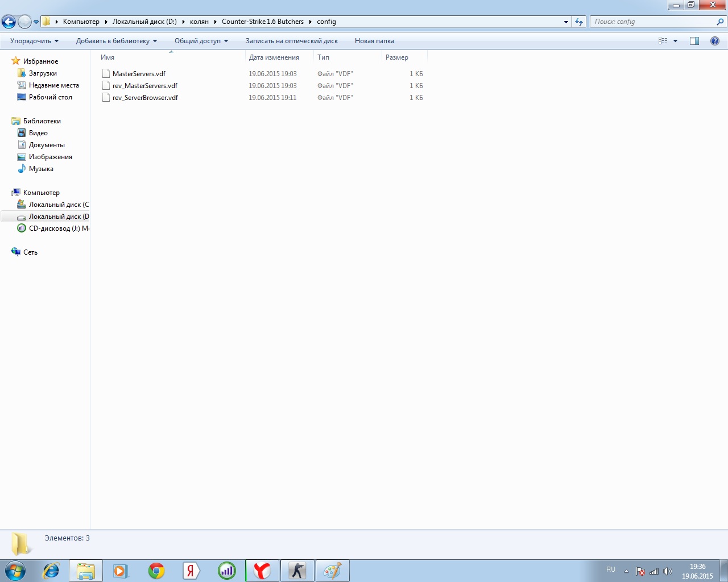Screen dimensions: 728x582
Task: Open recent locations dropdown next to Forward
Action: [x=36, y=22]
